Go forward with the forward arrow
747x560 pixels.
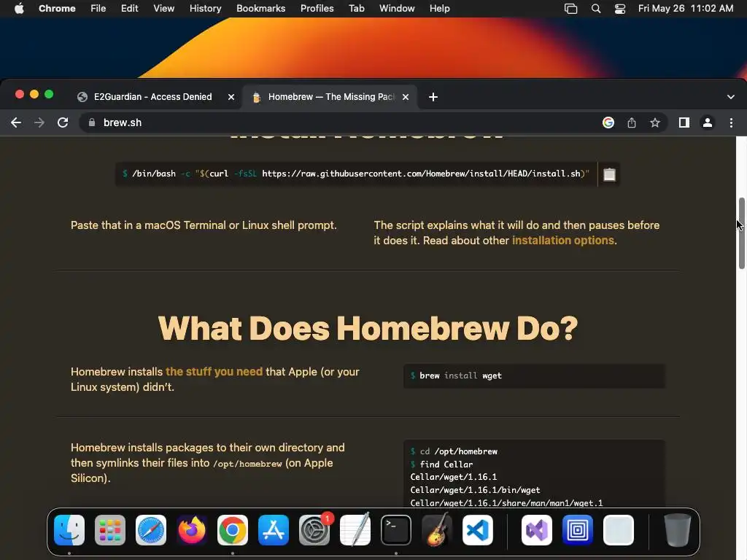pyautogui.click(x=39, y=122)
